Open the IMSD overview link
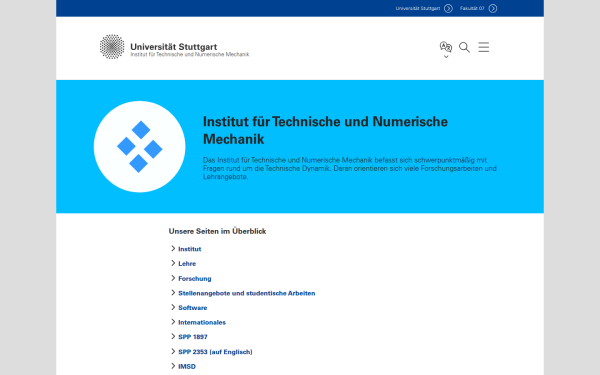Image resolution: width=600 pixels, height=375 pixels. [x=187, y=366]
